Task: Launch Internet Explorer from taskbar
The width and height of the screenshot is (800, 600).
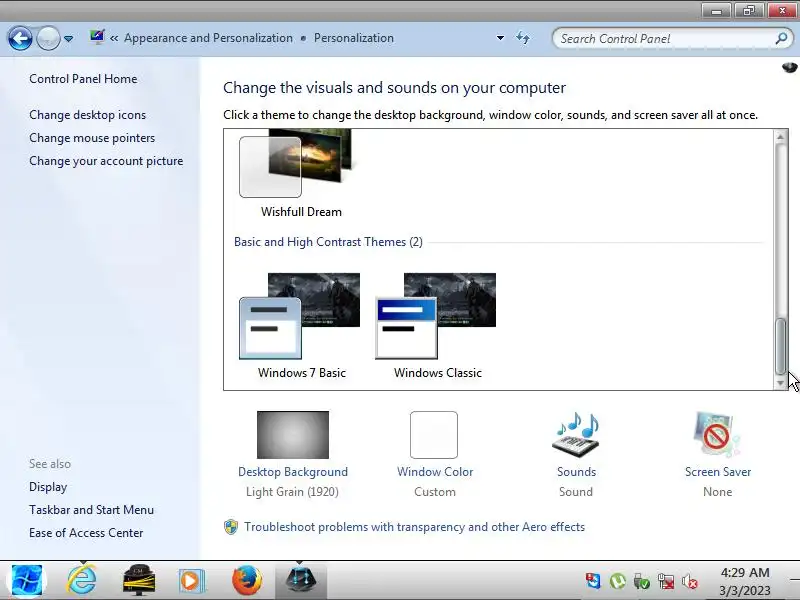Action: click(82, 580)
